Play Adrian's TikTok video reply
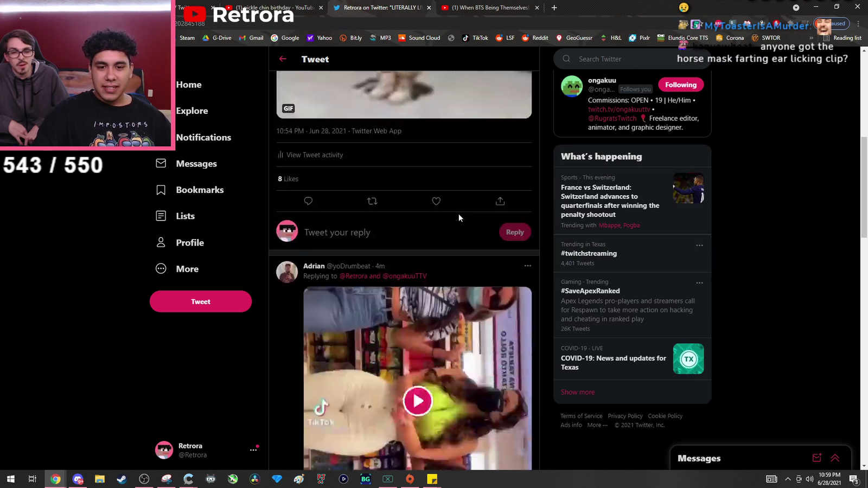Viewport: 868px width, 488px height. coord(418,401)
